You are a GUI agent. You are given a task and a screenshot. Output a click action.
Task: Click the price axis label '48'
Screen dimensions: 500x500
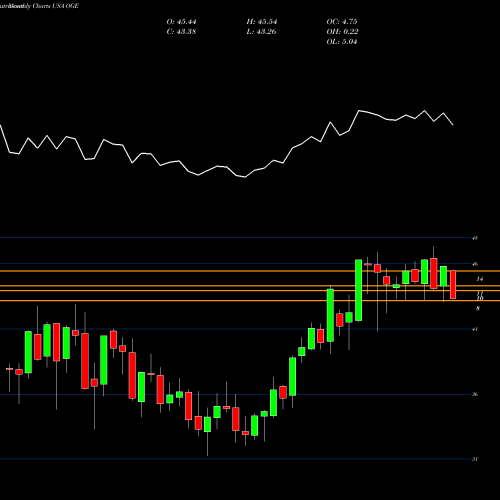[475, 238]
